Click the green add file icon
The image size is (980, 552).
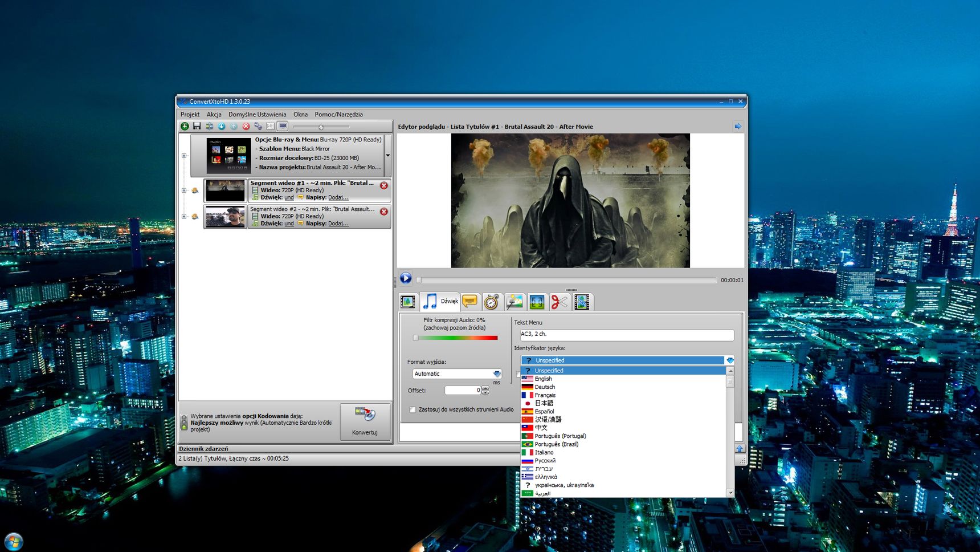tap(185, 127)
